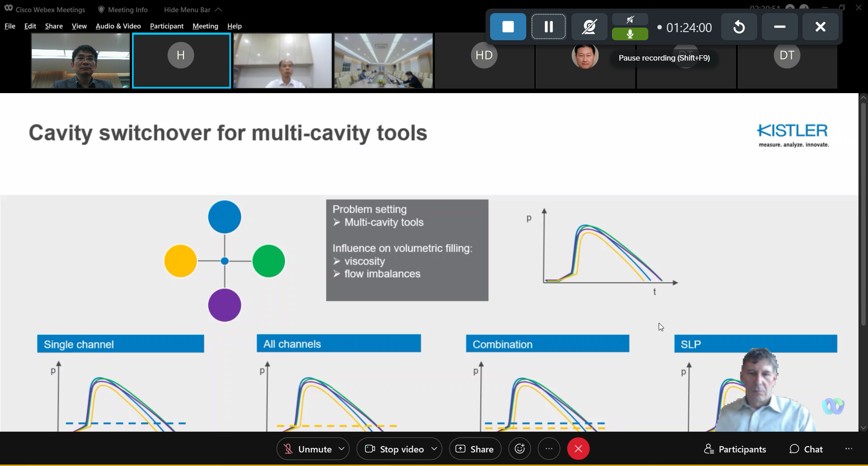The width and height of the screenshot is (868, 466).
Task: Expand video options arrow beside Stop video
Action: 434,449
